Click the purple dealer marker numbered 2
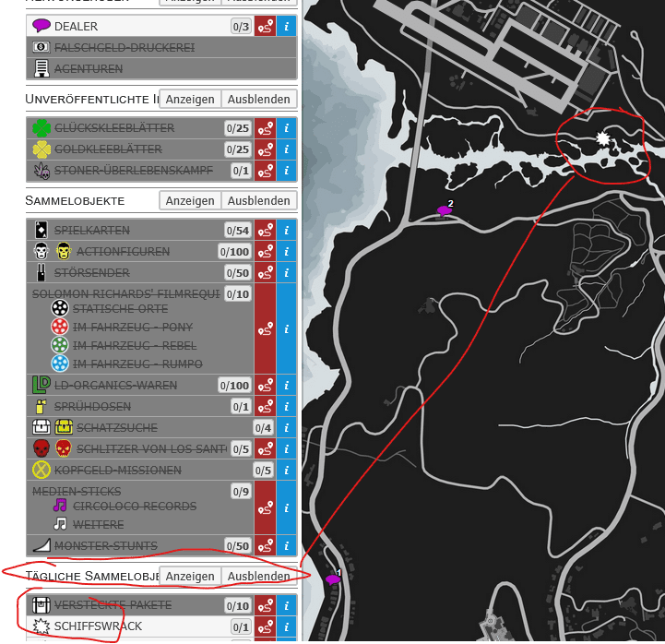 pos(444,209)
